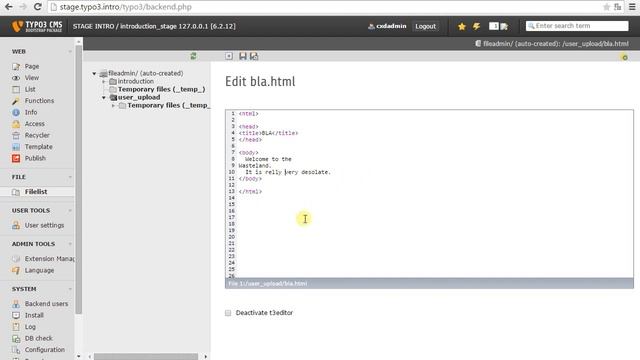This screenshot has width=640, height=360.
Task: Click the DB check icon
Action: click(x=16, y=338)
